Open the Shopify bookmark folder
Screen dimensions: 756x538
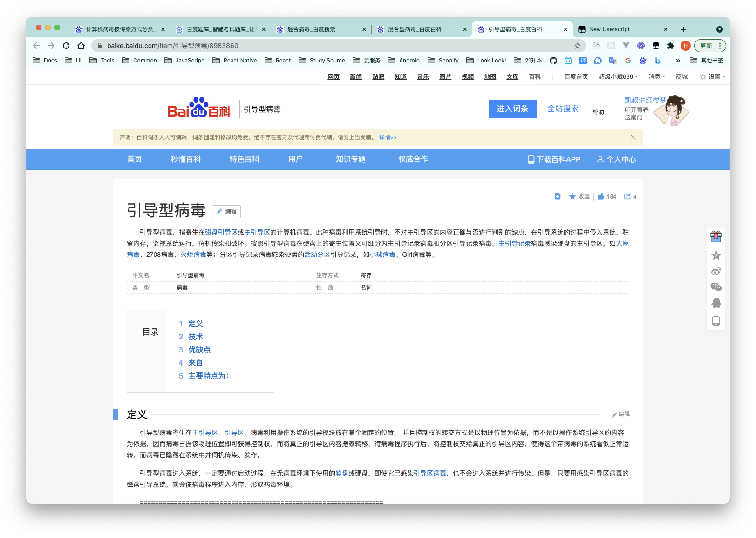click(x=443, y=61)
